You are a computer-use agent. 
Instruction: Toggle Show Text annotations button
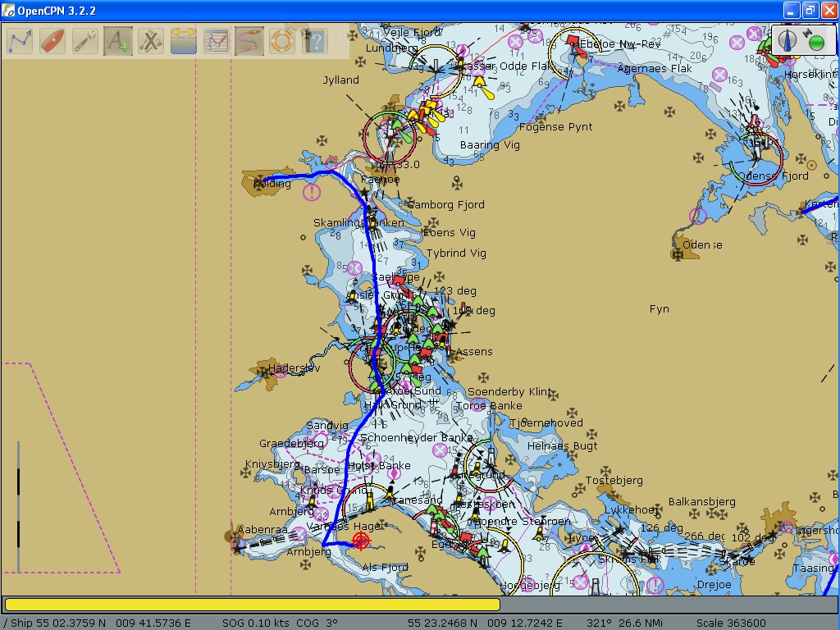tap(118, 40)
